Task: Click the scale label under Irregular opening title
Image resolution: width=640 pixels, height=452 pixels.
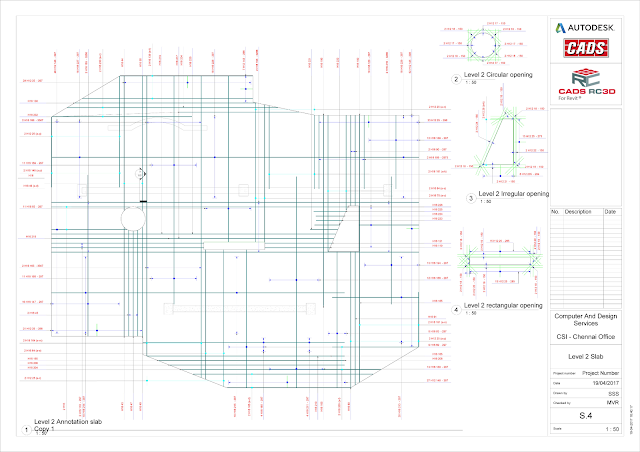Action: click(x=486, y=202)
